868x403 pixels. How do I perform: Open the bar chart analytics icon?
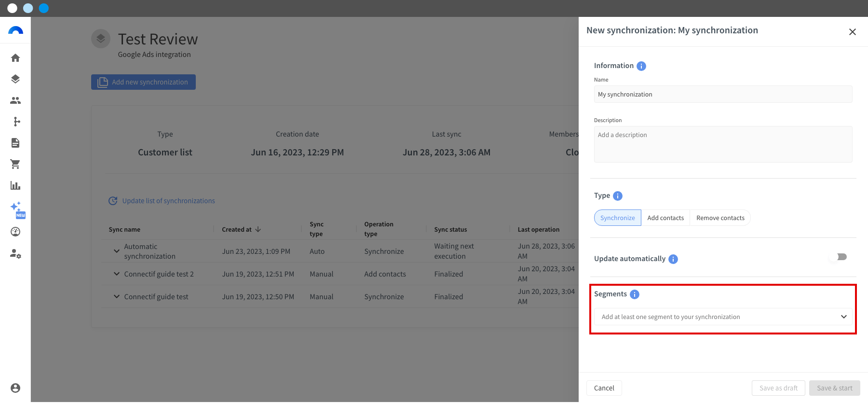15,185
